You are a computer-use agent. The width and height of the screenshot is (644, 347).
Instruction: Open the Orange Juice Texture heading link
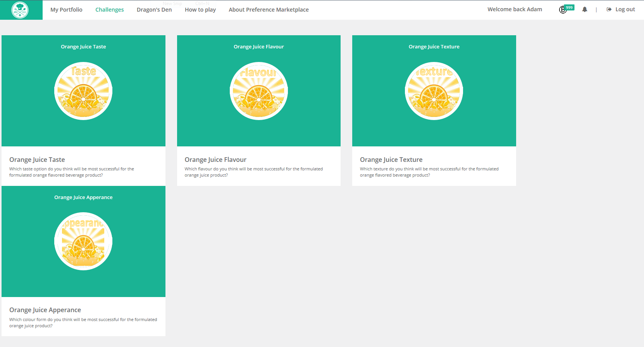pyautogui.click(x=391, y=160)
